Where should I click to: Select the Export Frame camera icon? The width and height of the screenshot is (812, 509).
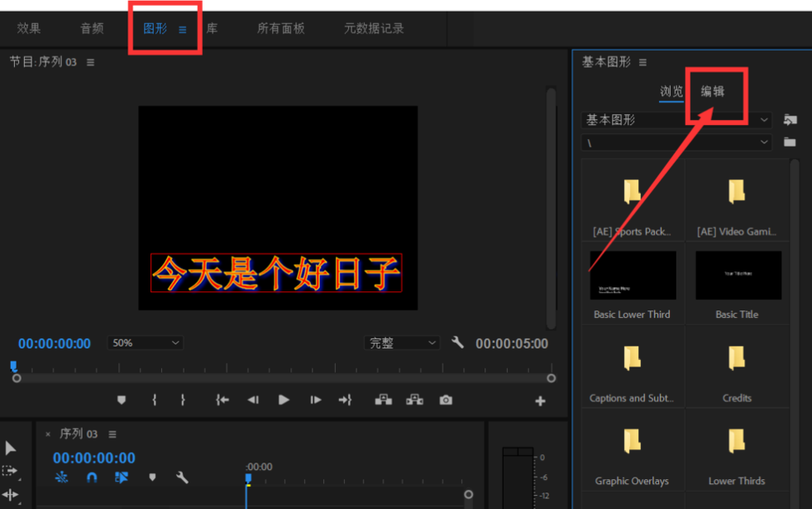point(445,400)
